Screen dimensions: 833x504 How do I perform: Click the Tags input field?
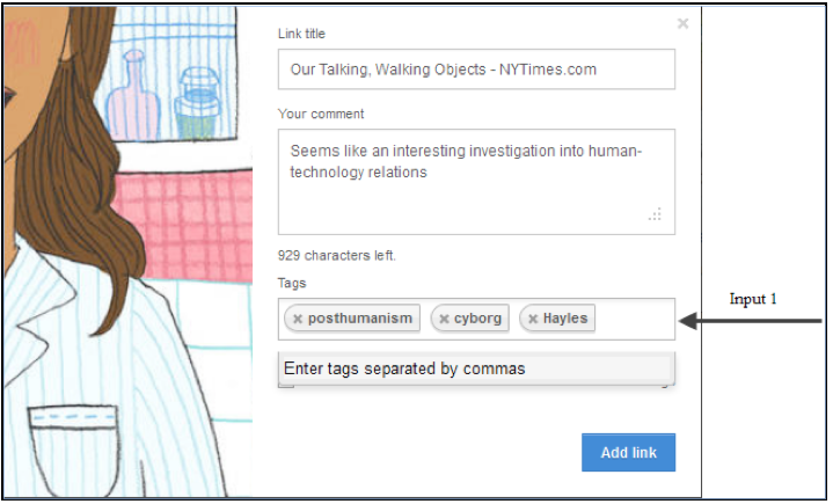(476, 319)
